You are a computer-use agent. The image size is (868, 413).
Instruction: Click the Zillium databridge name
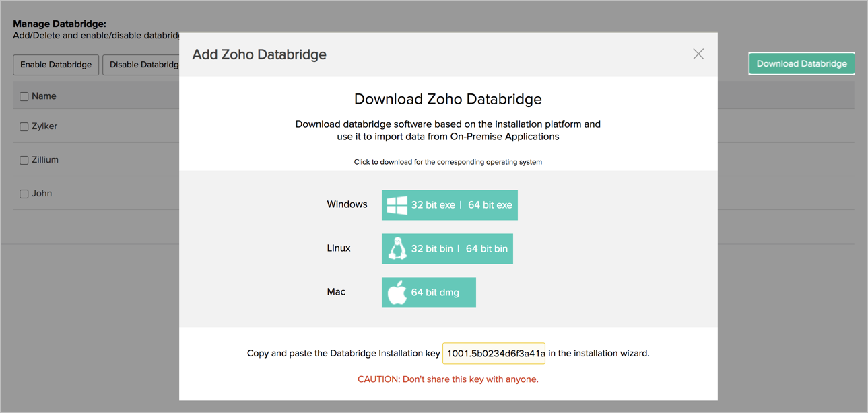pyautogui.click(x=45, y=160)
